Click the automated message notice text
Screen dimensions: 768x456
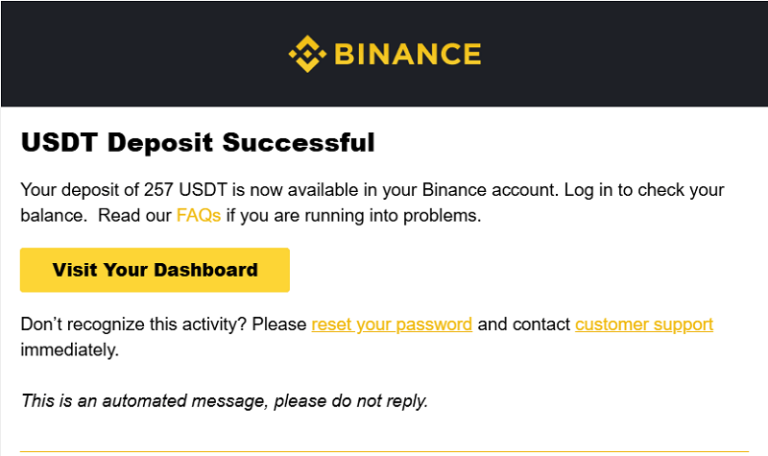pyautogui.click(x=224, y=401)
